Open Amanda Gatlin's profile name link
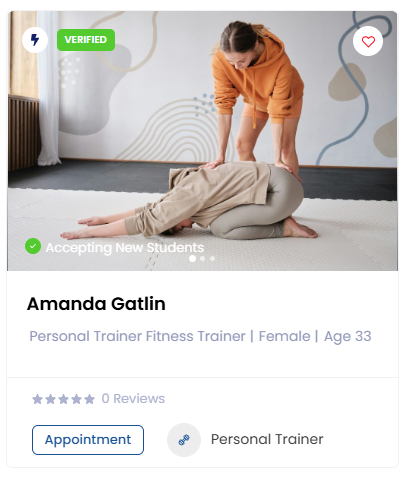 [96, 304]
